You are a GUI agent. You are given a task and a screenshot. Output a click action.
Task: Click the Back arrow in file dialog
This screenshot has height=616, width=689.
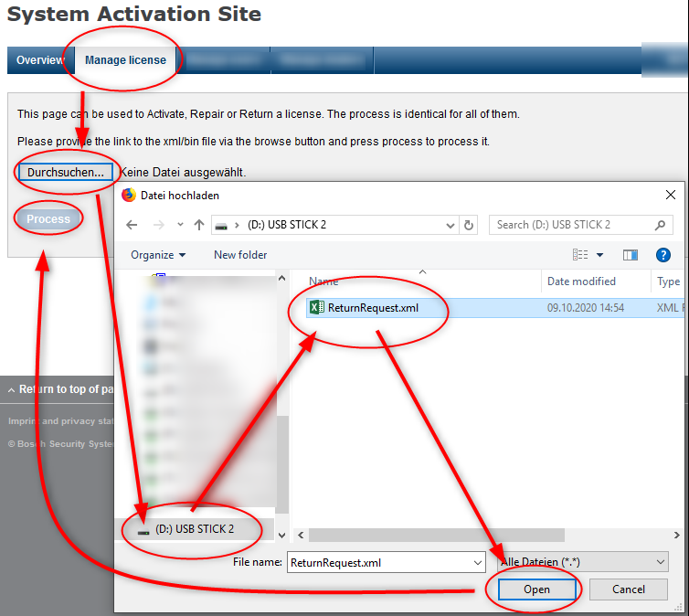tap(132, 225)
